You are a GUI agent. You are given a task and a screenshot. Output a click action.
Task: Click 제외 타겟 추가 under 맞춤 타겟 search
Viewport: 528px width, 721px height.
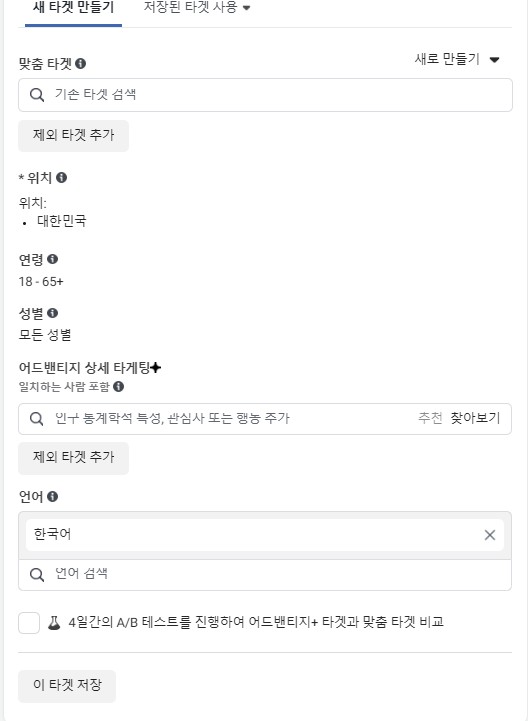coord(74,135)
